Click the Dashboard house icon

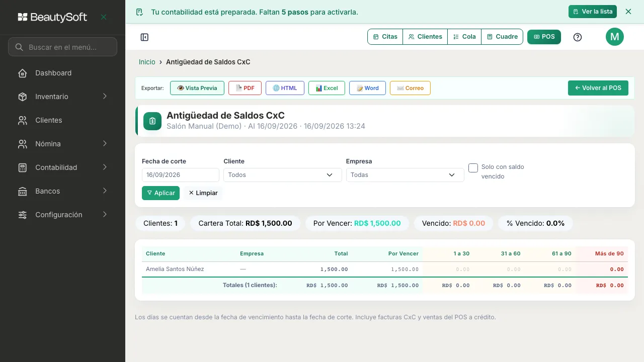[x=23, y=73]
